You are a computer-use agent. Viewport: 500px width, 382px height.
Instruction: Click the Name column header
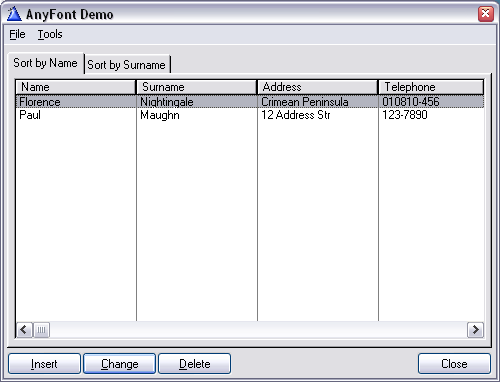pos(76,87)
